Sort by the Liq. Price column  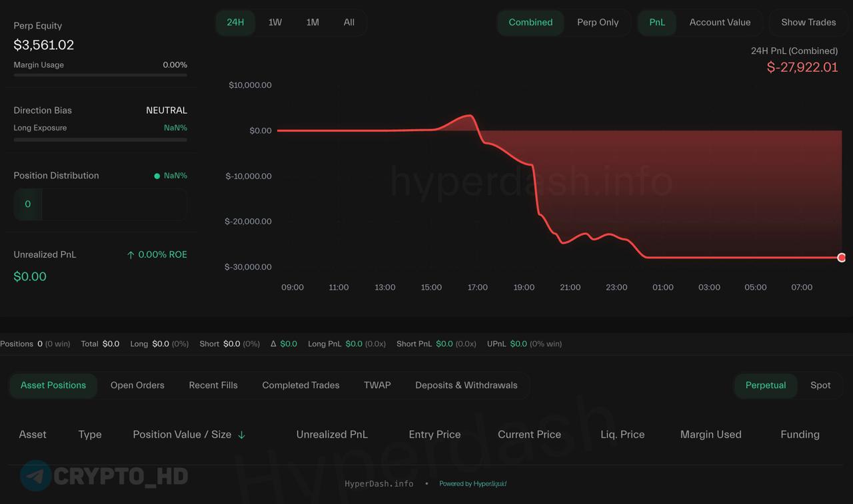pyautogui.click(x=622, y=435)
